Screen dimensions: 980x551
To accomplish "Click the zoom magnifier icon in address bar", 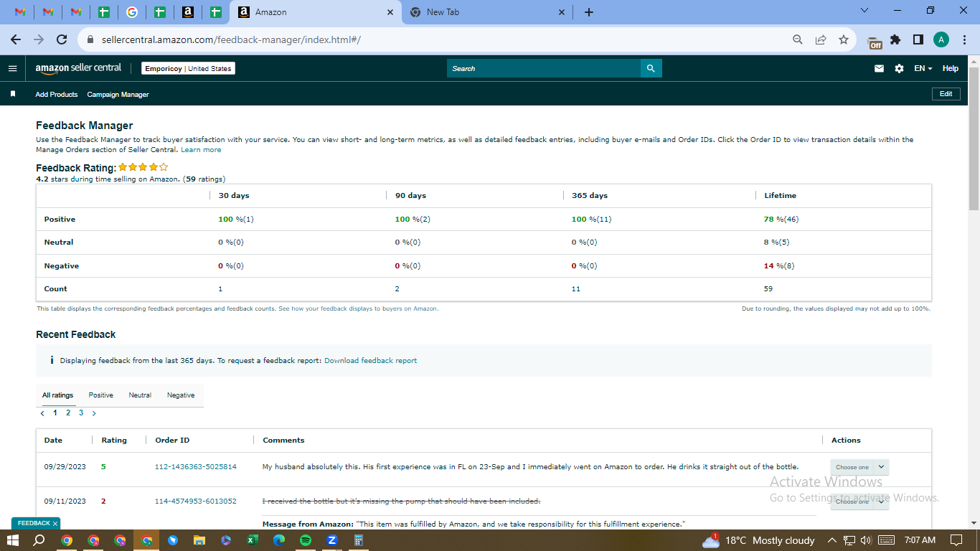I will (x=797, y=40).
